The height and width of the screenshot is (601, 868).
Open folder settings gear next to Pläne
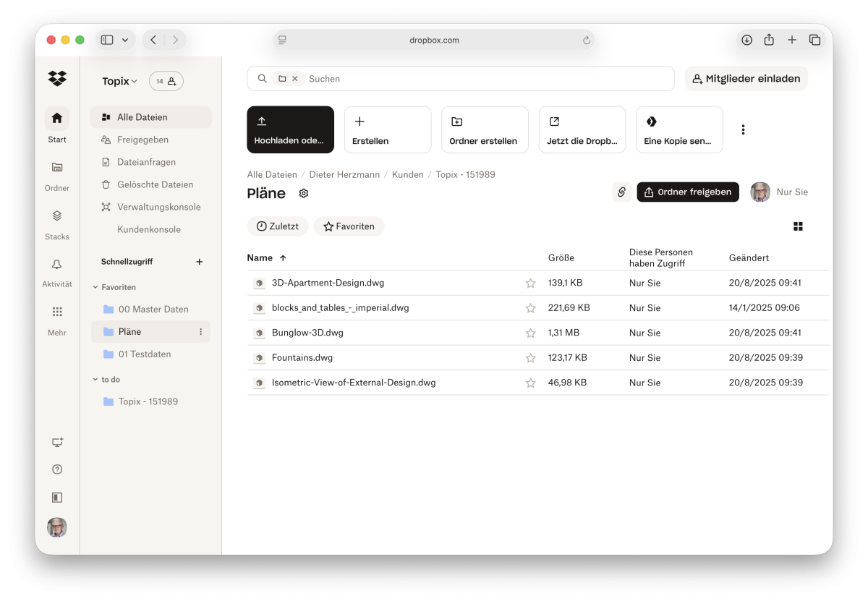[x=304, y=193]
